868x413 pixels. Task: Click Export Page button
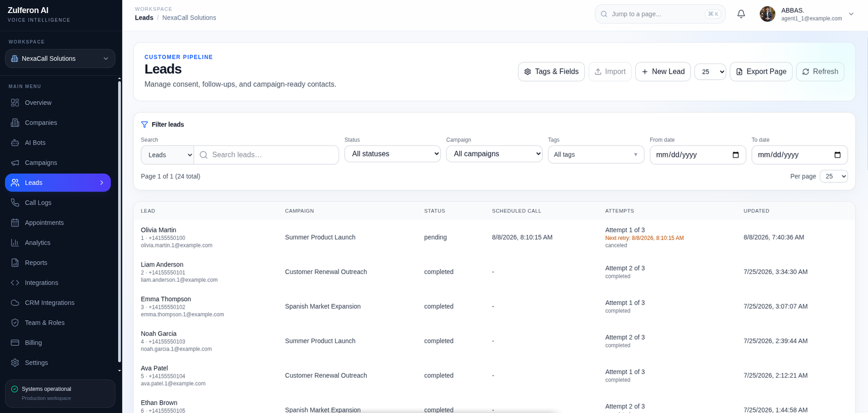pyautogui.click(x=761, y=72)
